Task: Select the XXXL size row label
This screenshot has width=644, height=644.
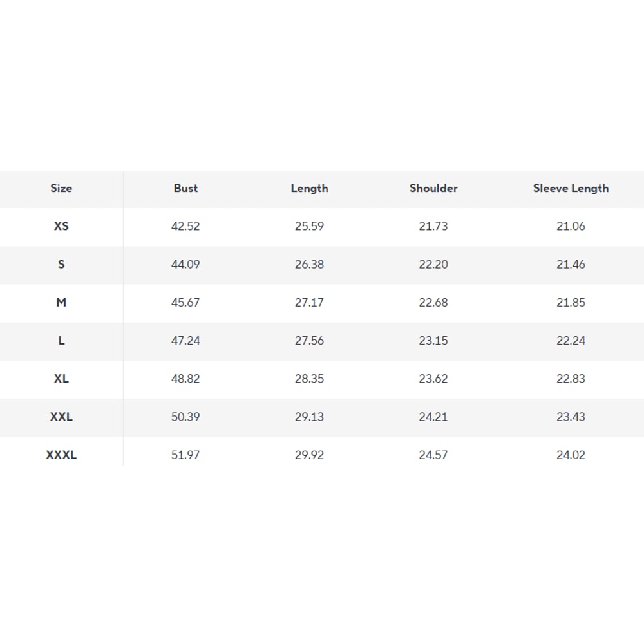Action: [61, 455]
